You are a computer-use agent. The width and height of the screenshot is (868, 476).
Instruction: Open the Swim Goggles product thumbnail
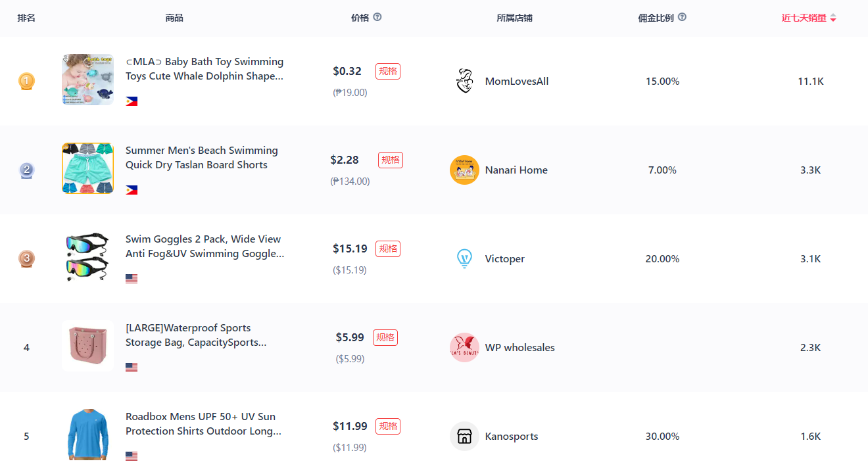[x=87, y=257]
